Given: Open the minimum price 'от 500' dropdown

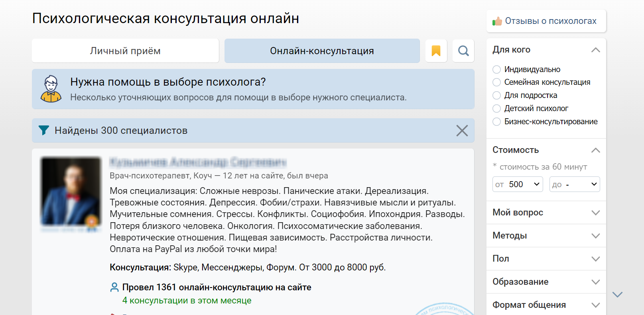Looking at the screenshot, I should click(518, 184).
